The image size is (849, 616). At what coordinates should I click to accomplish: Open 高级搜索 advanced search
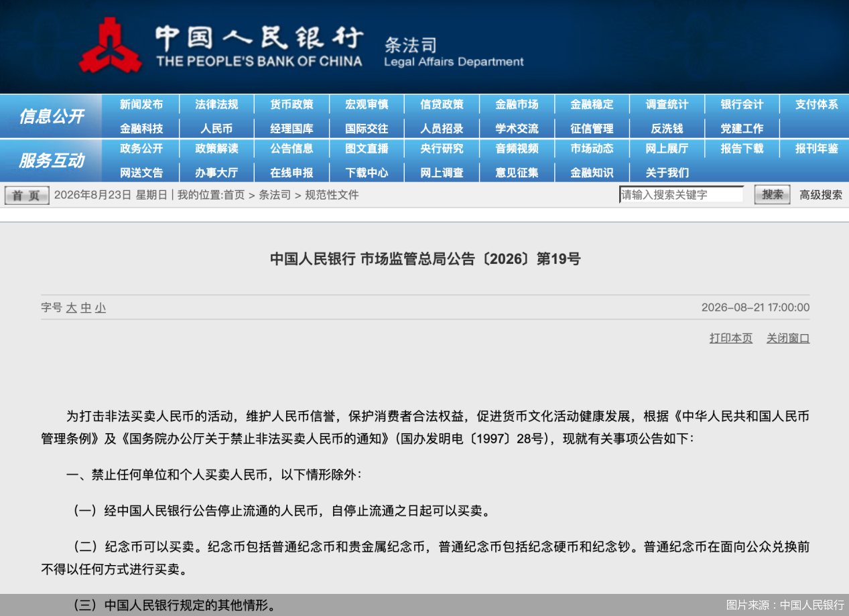click(x=821, y=195)
